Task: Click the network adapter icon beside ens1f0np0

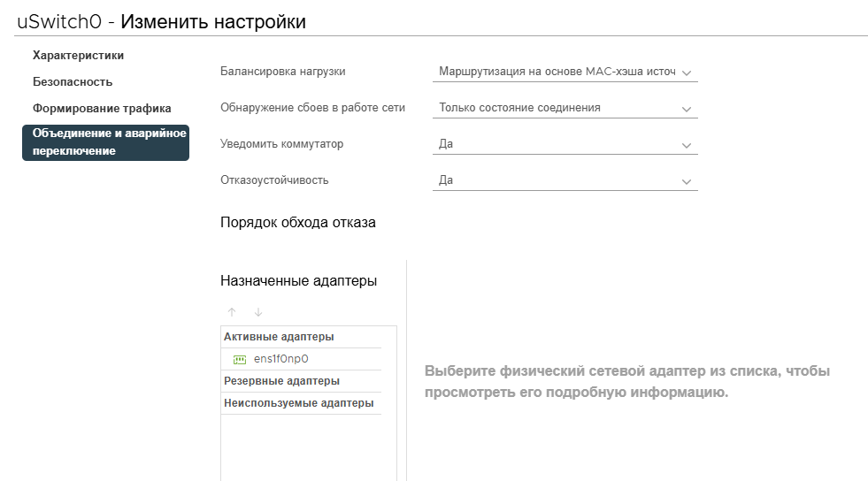Action: pos(240,360)
